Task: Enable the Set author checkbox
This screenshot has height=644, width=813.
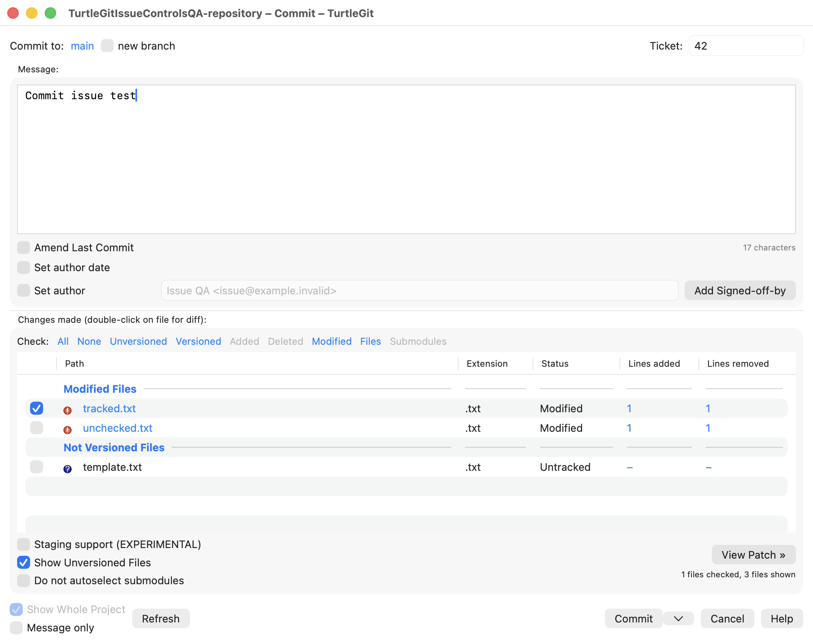Action: [24, 291]
